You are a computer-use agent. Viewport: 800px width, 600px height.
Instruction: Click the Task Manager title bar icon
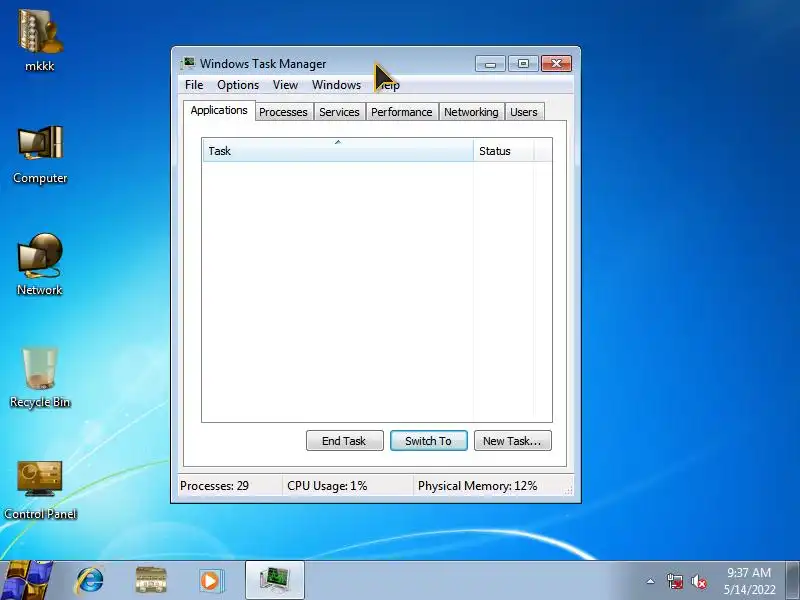(188, 63)
